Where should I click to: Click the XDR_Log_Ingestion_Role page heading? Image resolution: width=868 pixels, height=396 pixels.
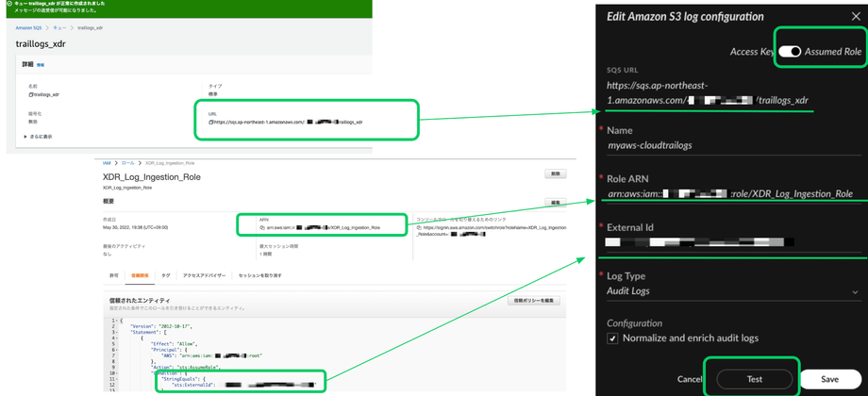coord(152,177)
